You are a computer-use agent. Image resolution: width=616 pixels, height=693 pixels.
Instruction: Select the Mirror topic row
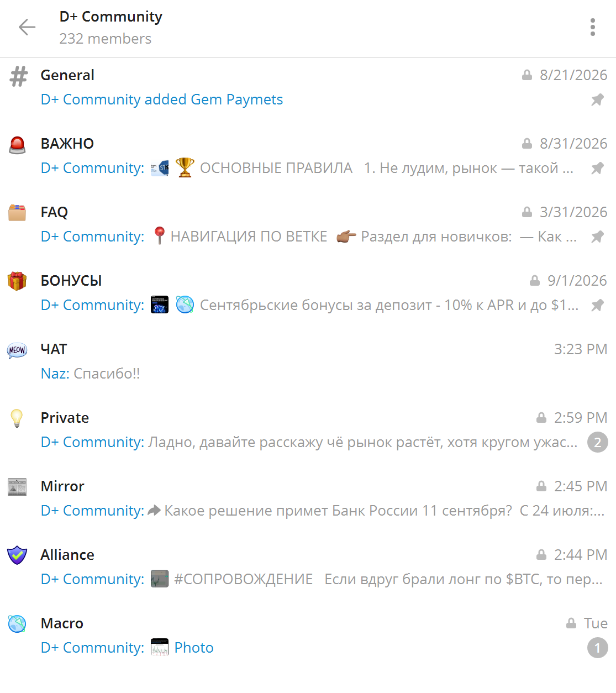[308, 498]
